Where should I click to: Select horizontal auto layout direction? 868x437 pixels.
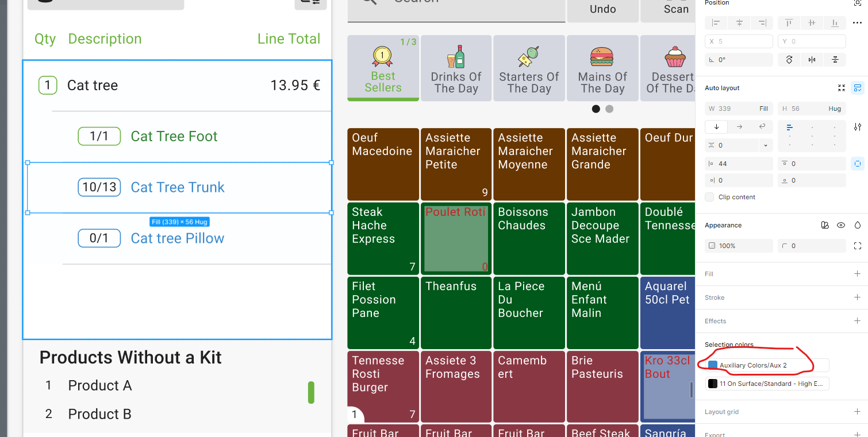(x=739, y=127)
